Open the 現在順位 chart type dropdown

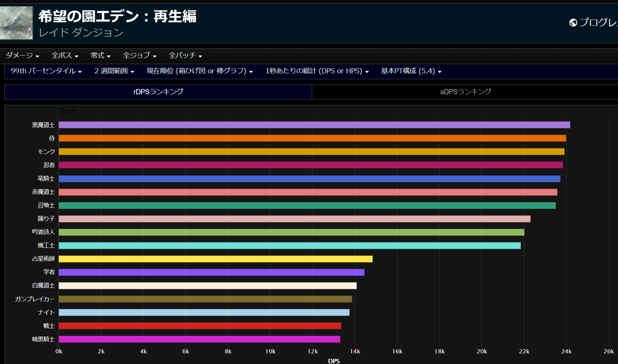[200, 71]
